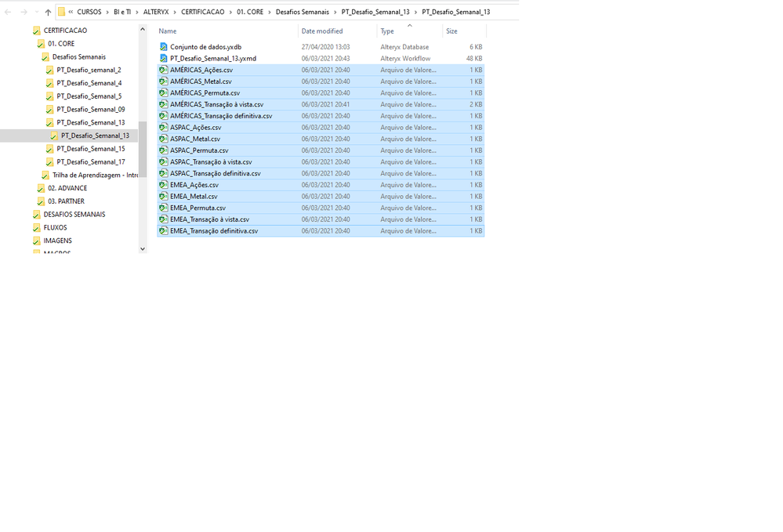This screenshot has height=532, width=783.
Task: Click the icon of AMÉRICAS_Transação definitiva.csv
Action: [x=163, y=116]
